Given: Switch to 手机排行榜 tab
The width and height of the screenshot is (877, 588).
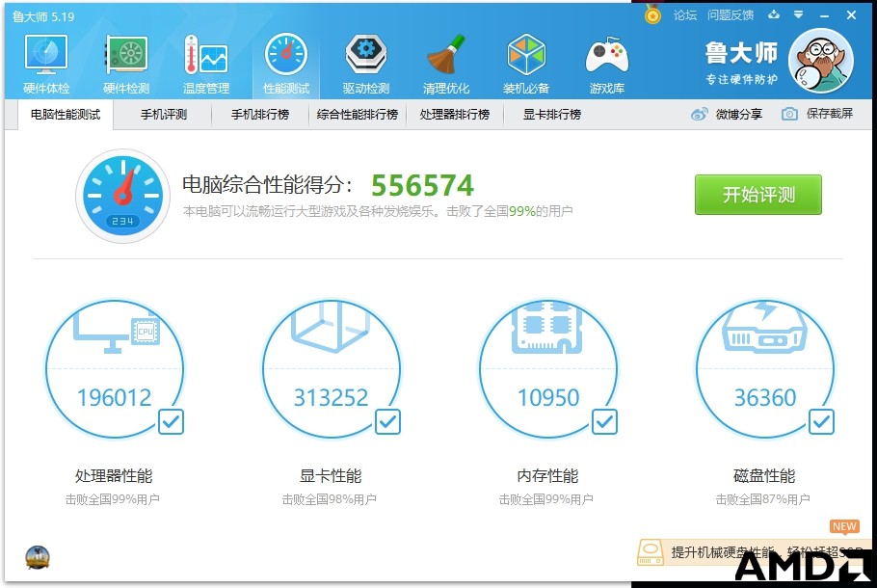Looking at the screenshot, I should click(x=260, y=115).
